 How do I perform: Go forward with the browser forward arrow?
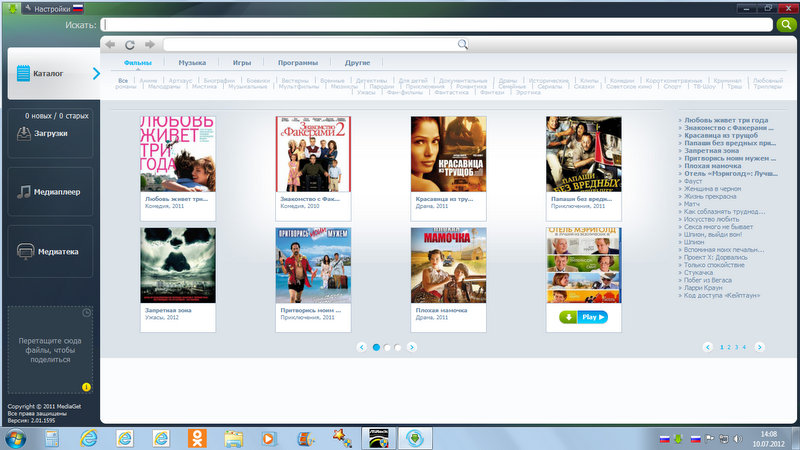pos(149,44)
